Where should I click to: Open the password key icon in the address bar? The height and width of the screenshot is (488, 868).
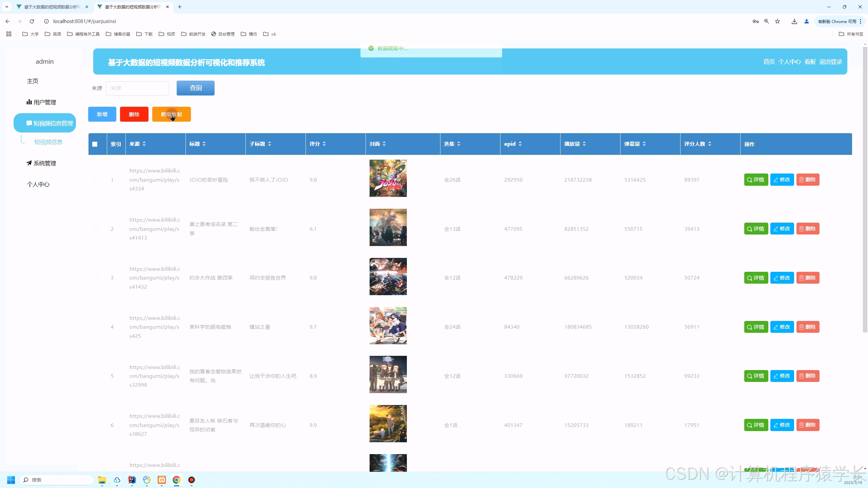[755, 21]
